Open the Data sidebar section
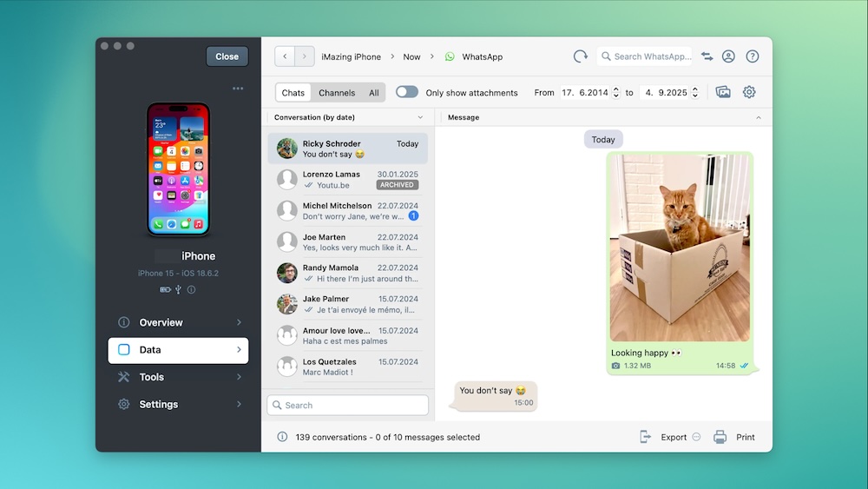The width and height of the screenshot is (868, 489). pyautogui.click(x=178, y=350)
